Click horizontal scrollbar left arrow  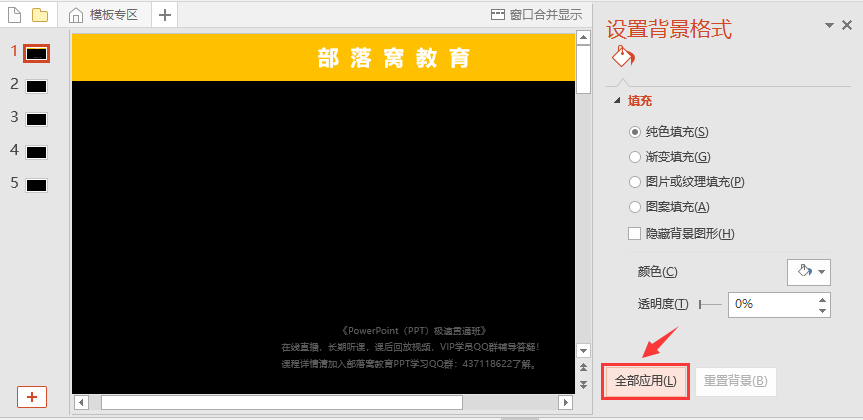point(81,402)
